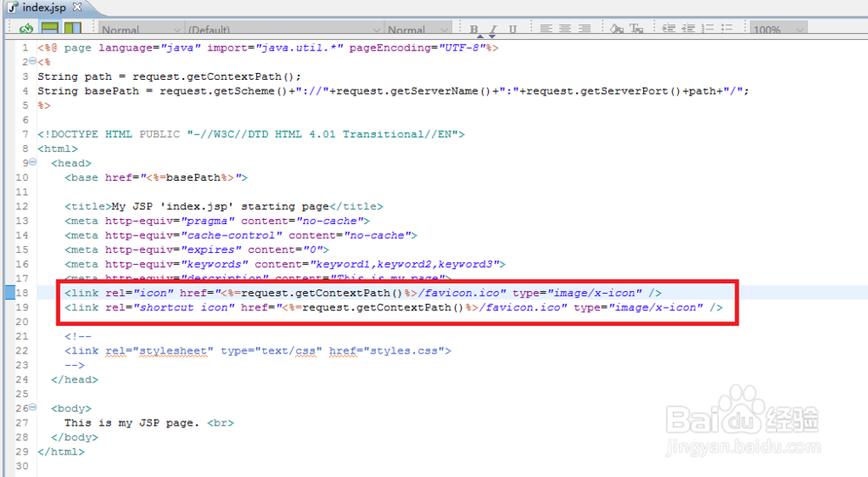Click the base href line
Image resolution: width=868 pixels, height=477 pixels.
coord(156,177)
